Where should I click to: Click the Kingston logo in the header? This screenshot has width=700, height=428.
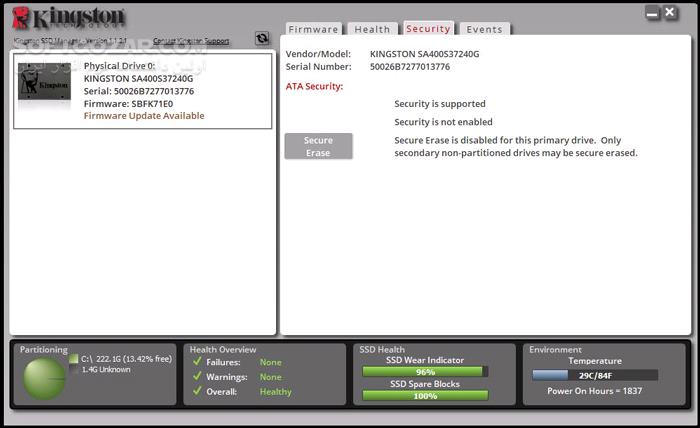point(69,18)
